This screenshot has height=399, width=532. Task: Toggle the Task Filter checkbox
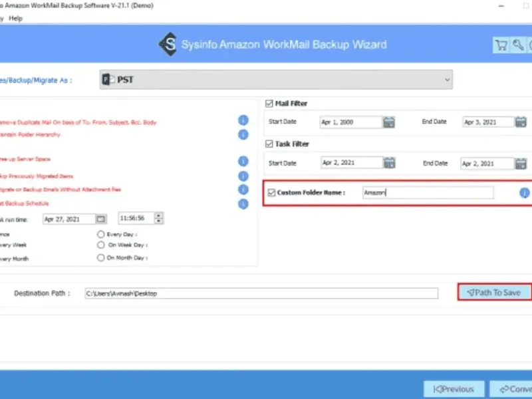(269, 144)
